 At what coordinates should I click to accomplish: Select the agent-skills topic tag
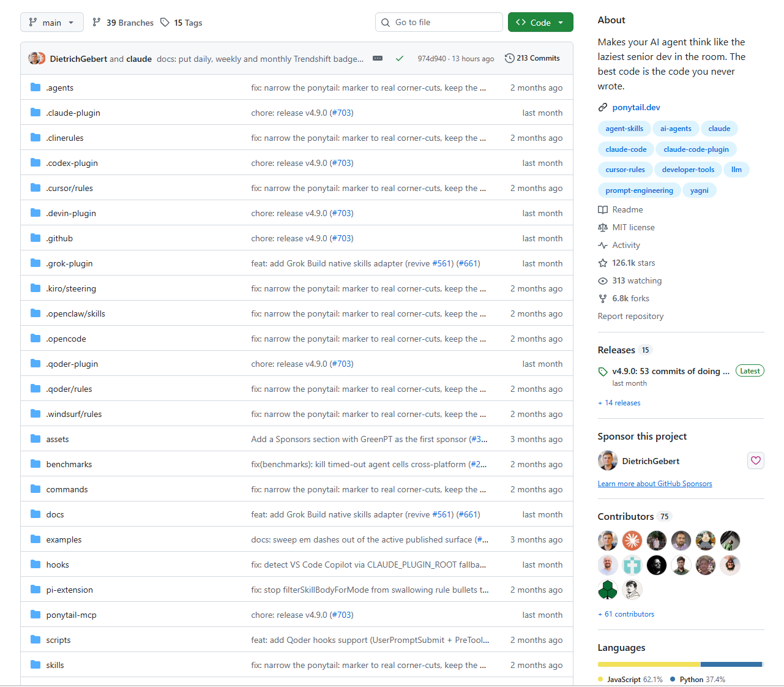point(624,129)
